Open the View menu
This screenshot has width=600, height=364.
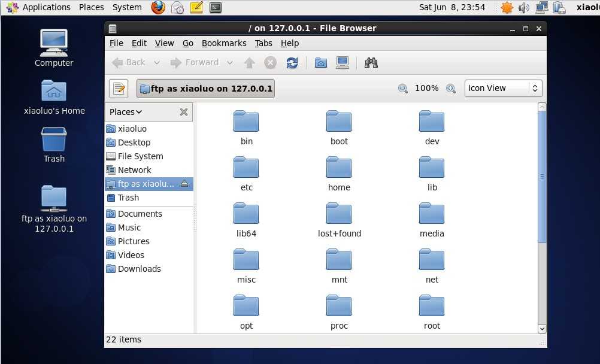[164, 43]
